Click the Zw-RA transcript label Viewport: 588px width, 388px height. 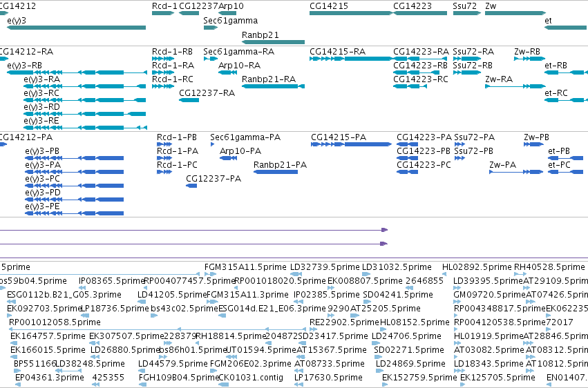[499, 79]
